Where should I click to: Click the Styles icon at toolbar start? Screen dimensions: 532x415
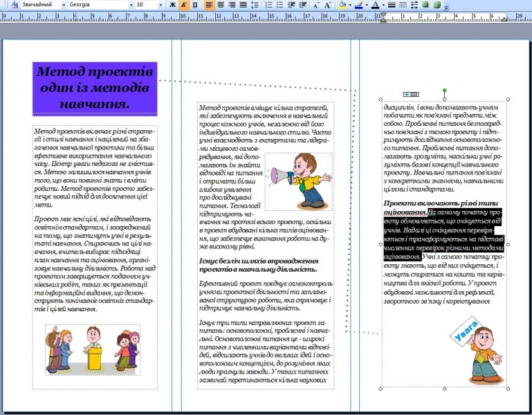point(15,5)
